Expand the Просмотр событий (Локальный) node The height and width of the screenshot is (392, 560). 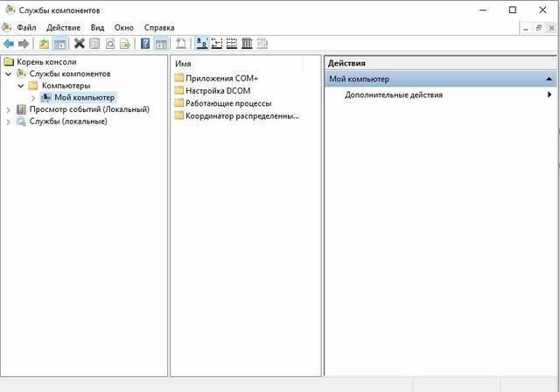coord(8,109)
